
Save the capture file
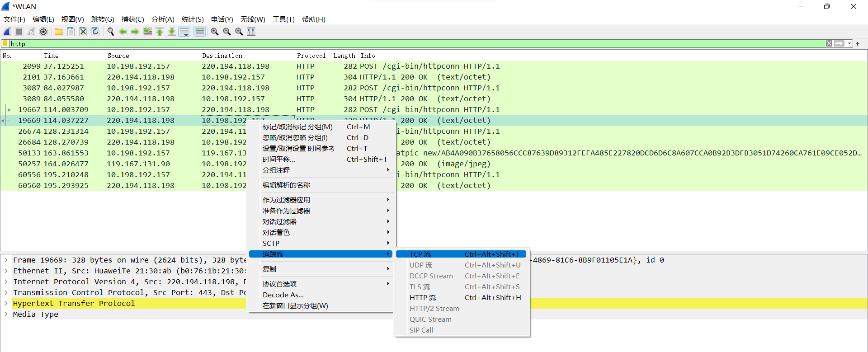[x=71, y=32]
